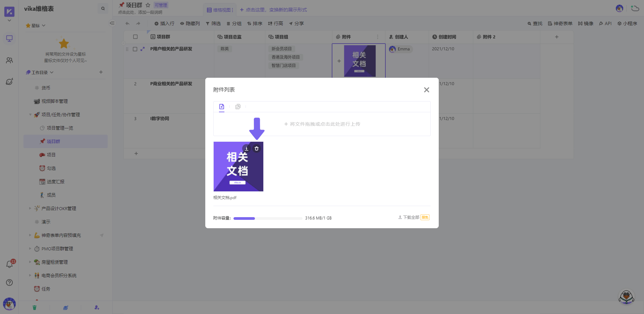Screen dimensions: 644x314
Task: Click the help question mark icon
Action: [x=9, y=282]
